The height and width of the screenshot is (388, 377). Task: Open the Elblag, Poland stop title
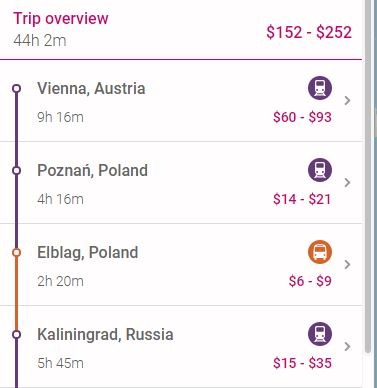[x=88, y=253]
